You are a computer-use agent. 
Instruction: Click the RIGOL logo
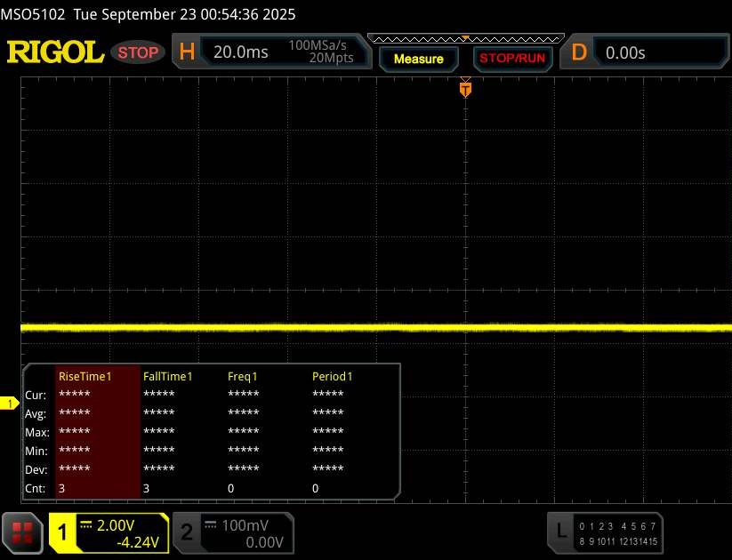(55, 52)
